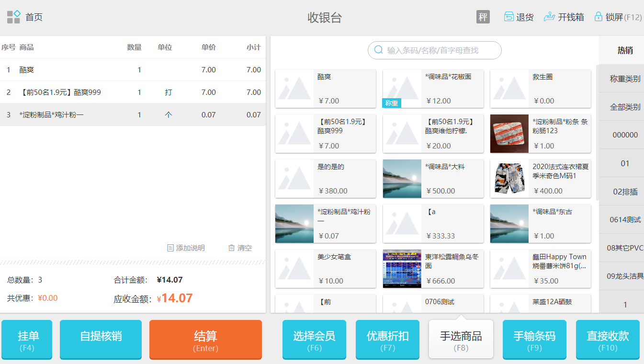The image size is (644, 364).
Task: Click the magnifier search icon
Action: (x=378, y=50)
